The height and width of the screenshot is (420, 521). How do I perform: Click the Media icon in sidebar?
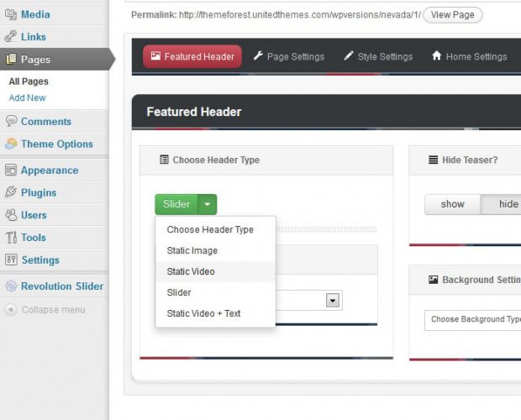pos(10,14)
